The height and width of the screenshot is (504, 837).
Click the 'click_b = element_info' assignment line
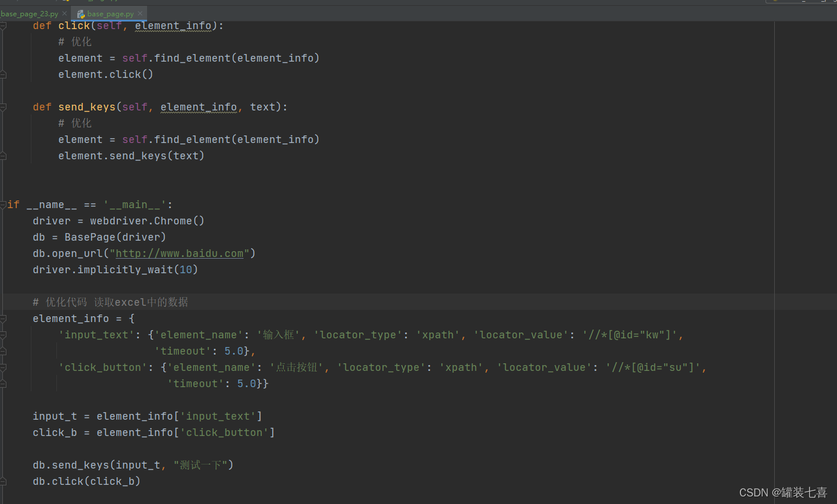pos(153,432)
